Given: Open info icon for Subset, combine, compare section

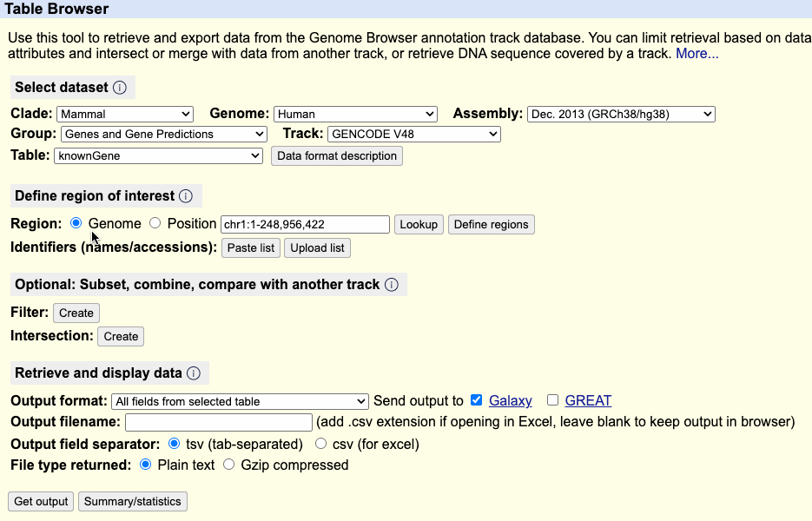Looking at the screenshot, I should coord(392,285).
